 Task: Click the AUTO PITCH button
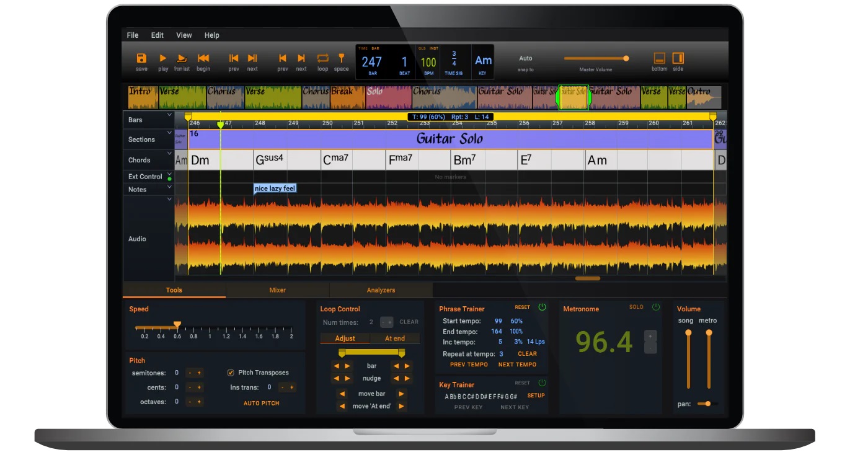point(262,403)
